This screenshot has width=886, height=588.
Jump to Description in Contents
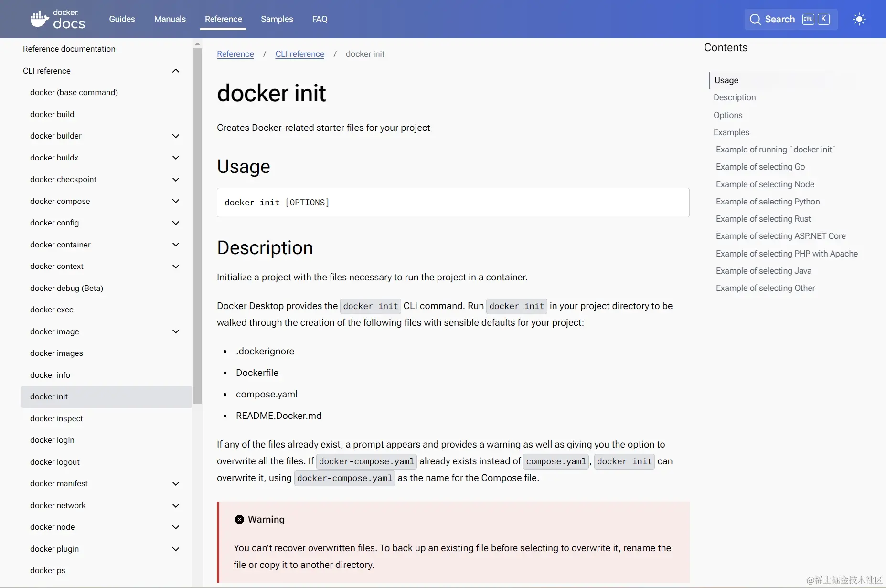click(735, 97)
